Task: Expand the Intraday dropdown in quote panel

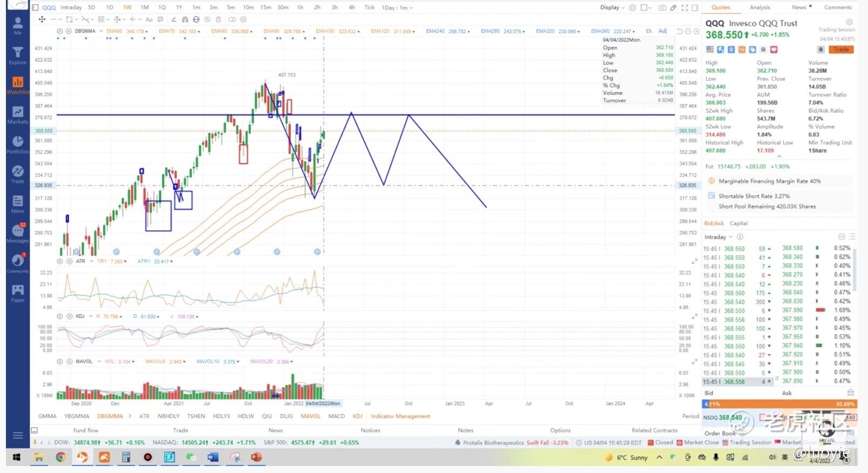Action: point(719,237)
